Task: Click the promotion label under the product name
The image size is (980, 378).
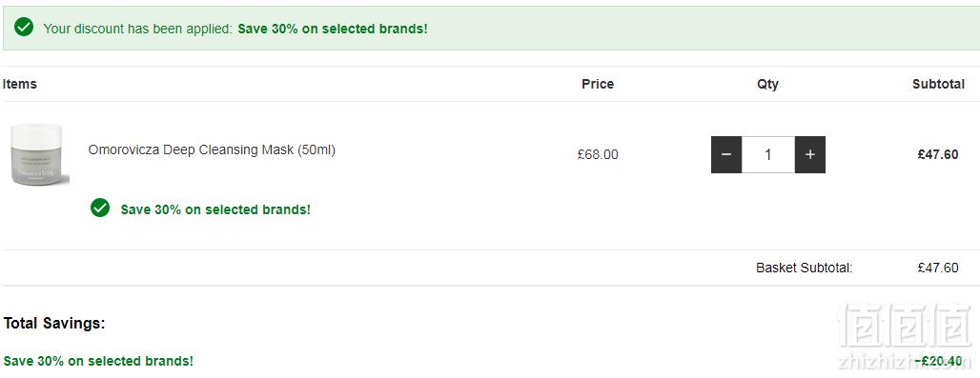Action: 215,209
